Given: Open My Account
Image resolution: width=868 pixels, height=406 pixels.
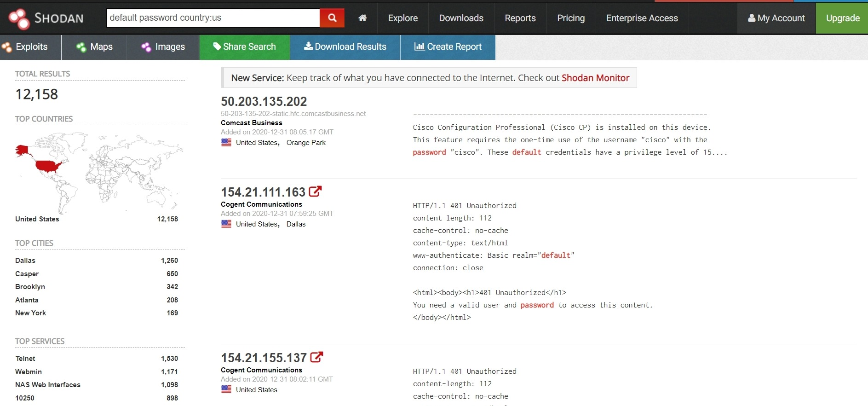Looking at the screenshot, I should coord(776,18).
